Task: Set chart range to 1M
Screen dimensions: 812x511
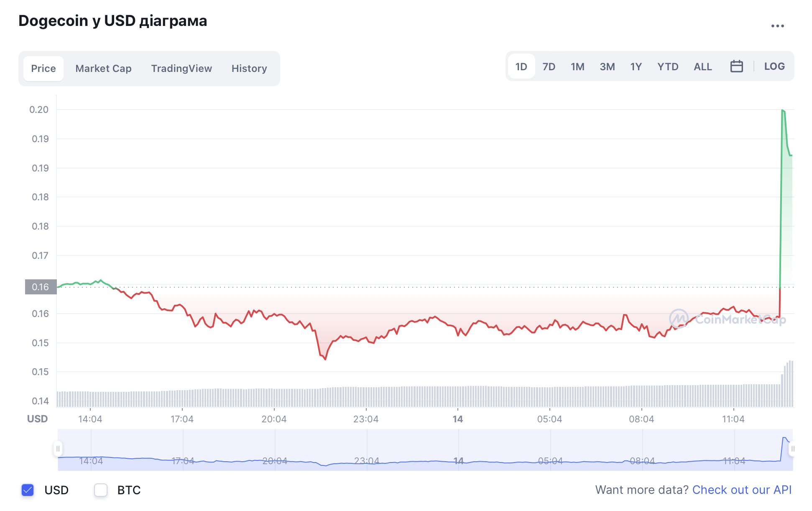Action: pos(577,66)
